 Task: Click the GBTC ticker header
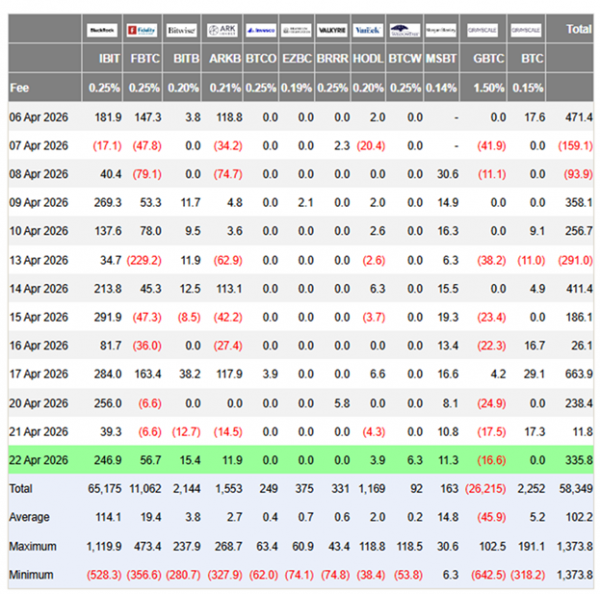489,58
